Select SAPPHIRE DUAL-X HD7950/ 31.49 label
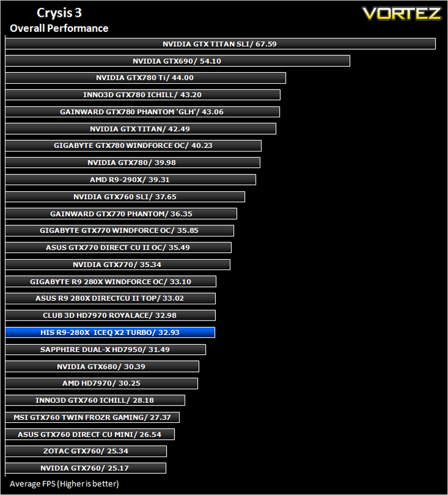 (105, 349)
